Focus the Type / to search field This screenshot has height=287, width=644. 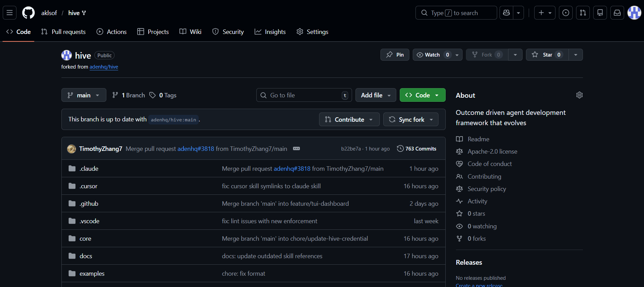point(456,13)
